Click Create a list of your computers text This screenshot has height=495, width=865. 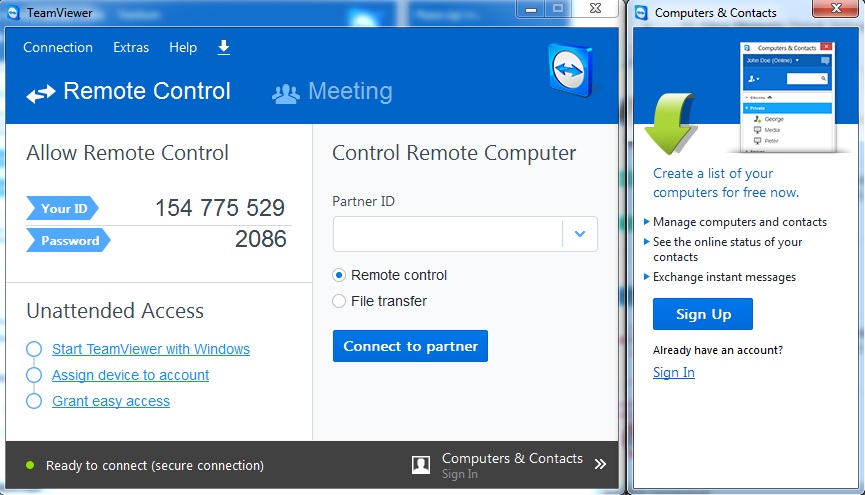(725, 183)
